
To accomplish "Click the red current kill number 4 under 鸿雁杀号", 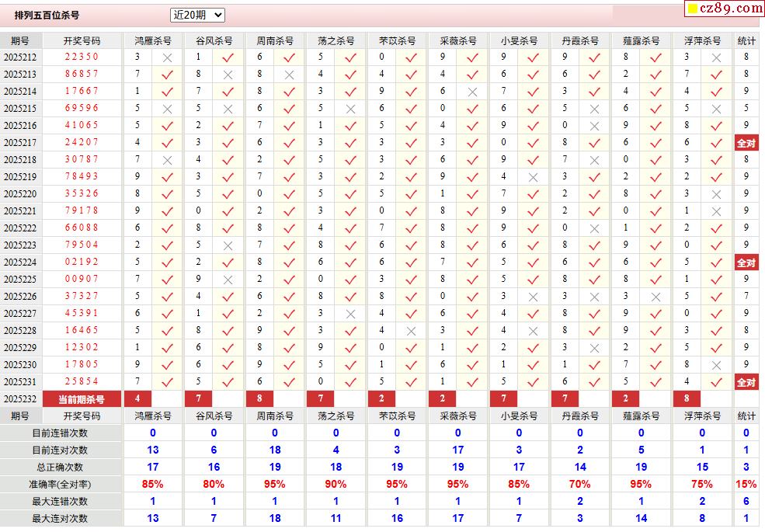I will point(137,398).
